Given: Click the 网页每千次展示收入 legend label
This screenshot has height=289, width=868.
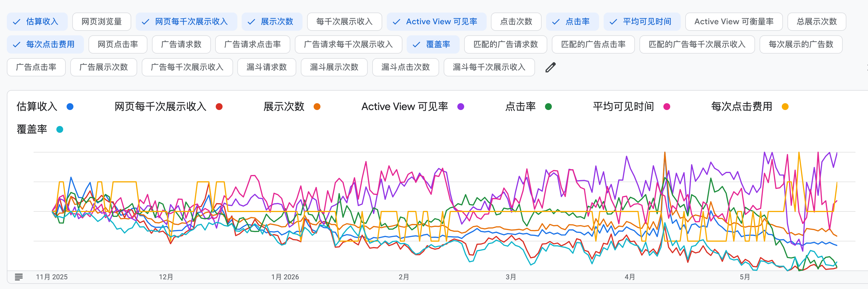Looking at the screenshot, I should (161, 107).
